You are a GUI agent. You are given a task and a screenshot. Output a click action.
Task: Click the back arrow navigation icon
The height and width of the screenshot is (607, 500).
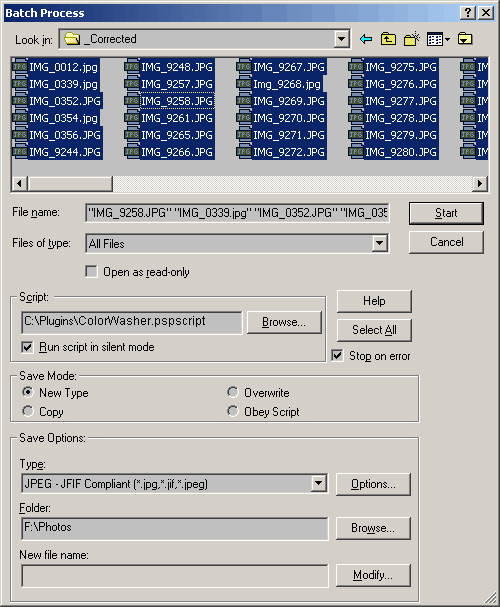click(366, 39)
